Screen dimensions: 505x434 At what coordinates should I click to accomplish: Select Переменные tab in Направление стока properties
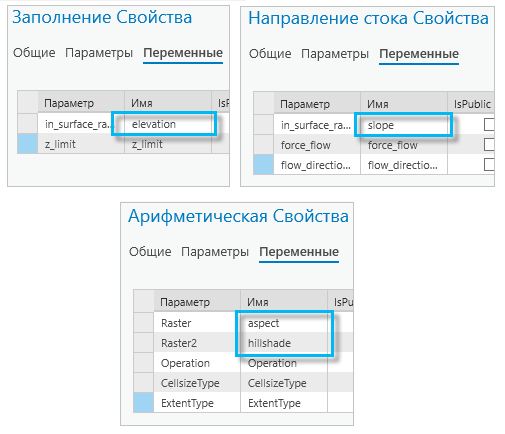coord(419,54)
